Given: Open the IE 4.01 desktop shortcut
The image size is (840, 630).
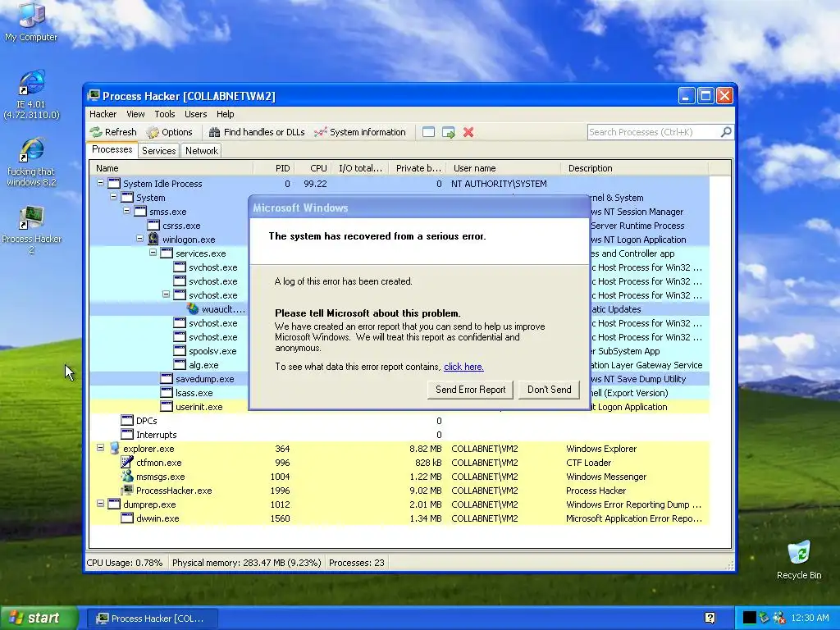Looking at the screenshot, I should [x=31, y=95].
